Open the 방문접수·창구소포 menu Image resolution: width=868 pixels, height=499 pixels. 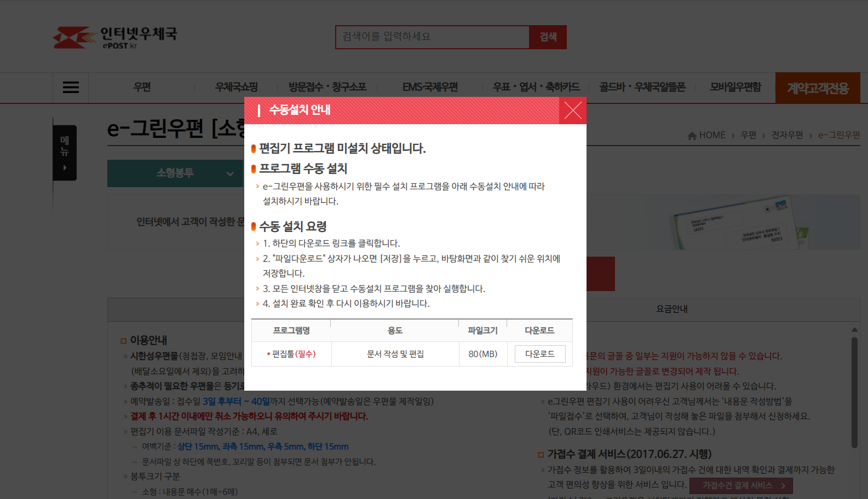327,87
